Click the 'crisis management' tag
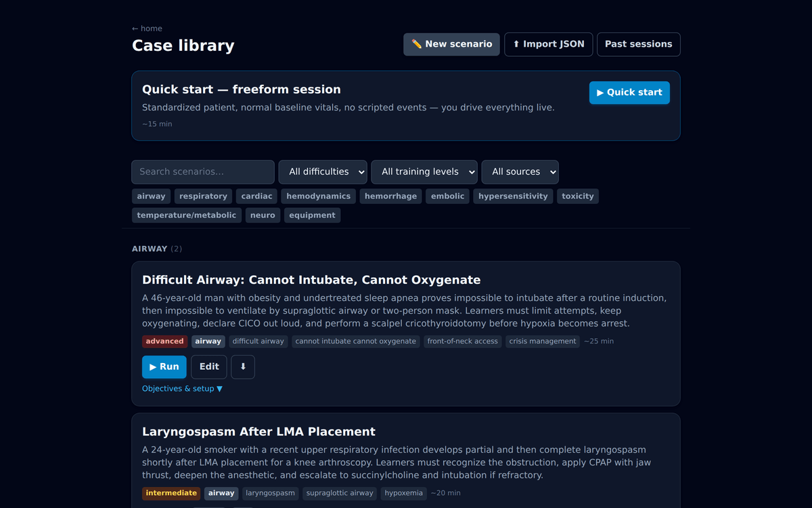This screenshot has width=812, height=508. [x=543, y=341]
